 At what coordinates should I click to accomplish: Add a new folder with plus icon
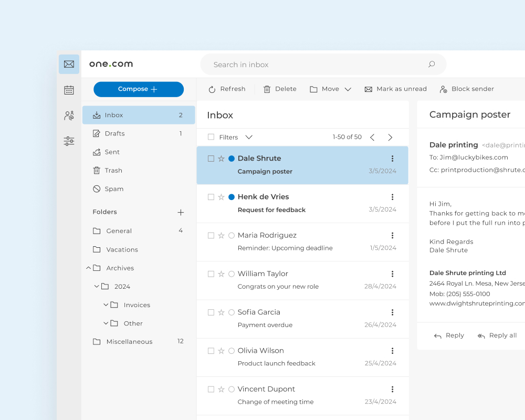coord(181,212)
